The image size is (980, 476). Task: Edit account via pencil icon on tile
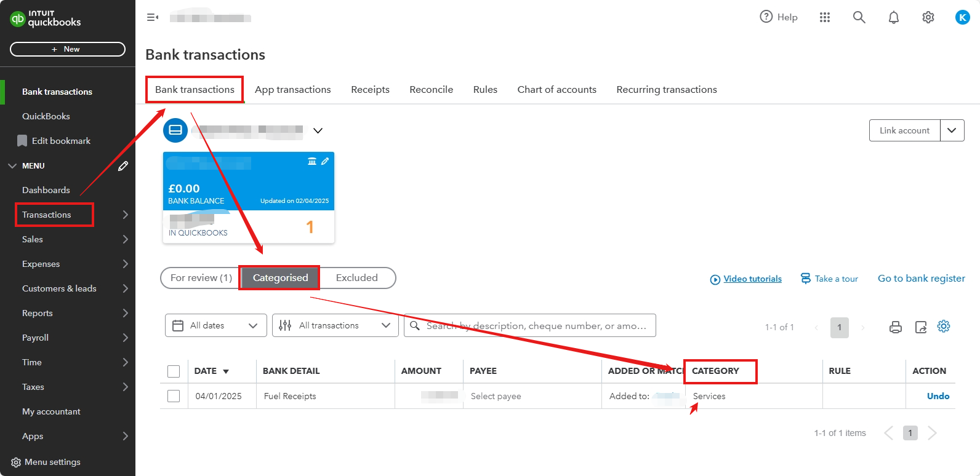tap(325, 161)
